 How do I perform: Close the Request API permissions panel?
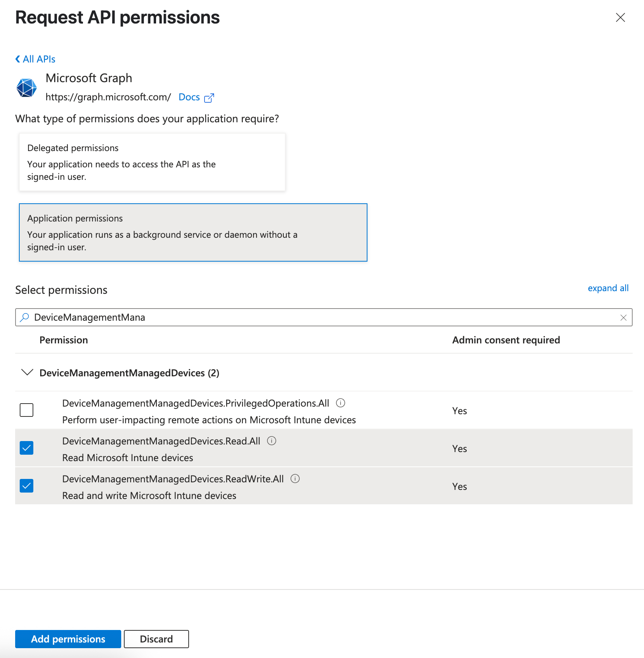pos(620,17)
